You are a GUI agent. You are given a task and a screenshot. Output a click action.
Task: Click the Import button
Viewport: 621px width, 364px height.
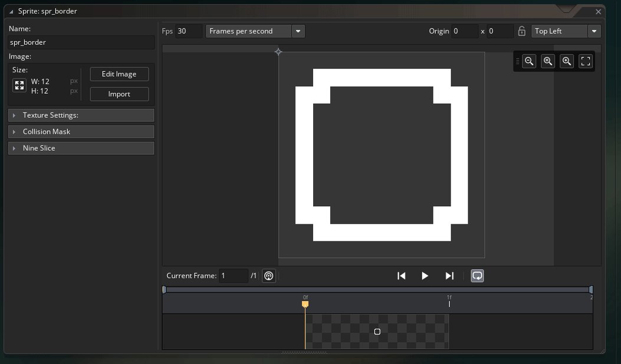(119, 94)
